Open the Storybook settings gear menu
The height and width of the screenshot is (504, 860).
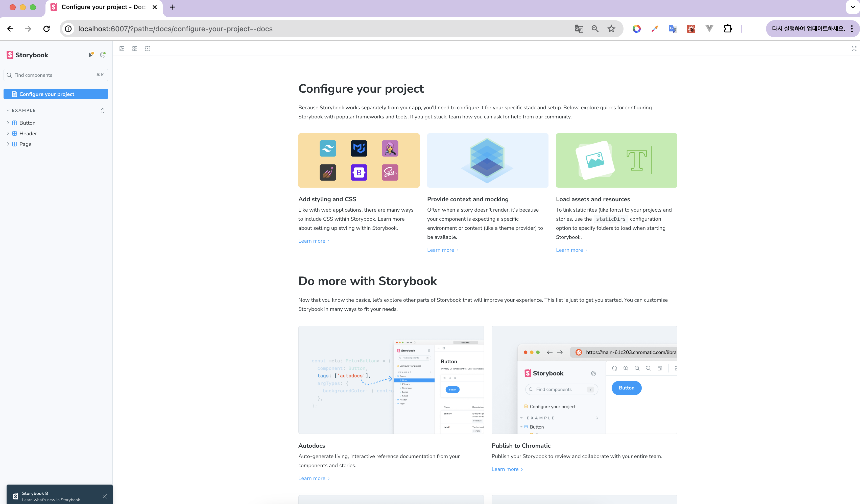[x=103, y=55]
